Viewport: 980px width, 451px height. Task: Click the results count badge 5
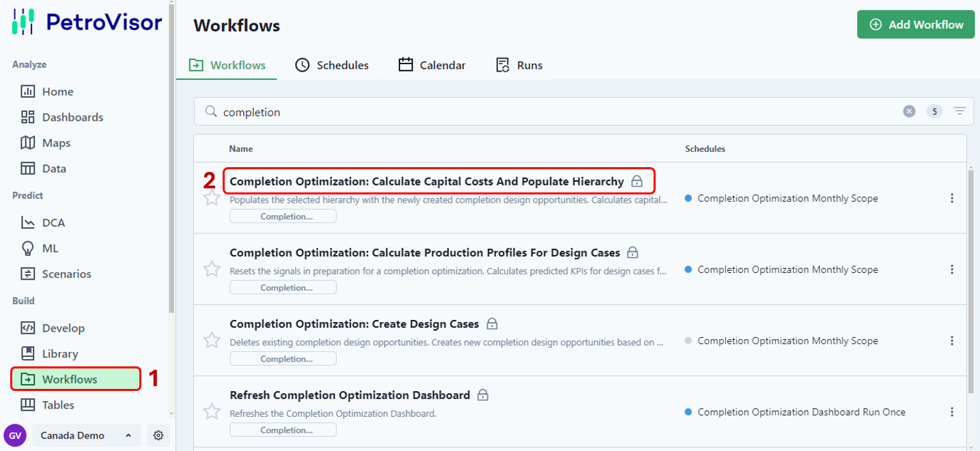(934, 111)
